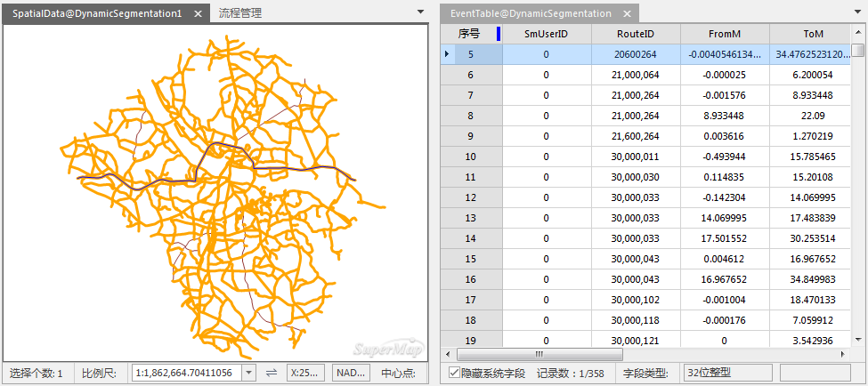868x386 pixels.
Task: Select row 10 header in the table
Action: [x=471, y=157]
